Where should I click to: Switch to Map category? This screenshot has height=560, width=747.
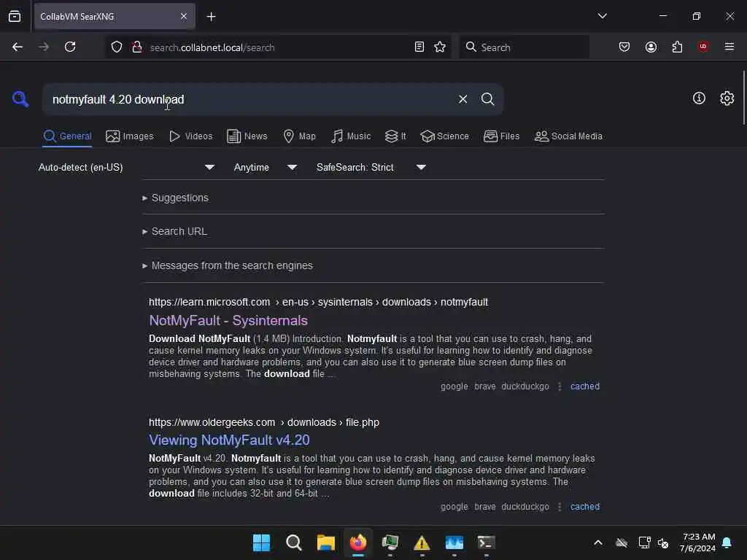pyautogui.click(x=300, y=136)
